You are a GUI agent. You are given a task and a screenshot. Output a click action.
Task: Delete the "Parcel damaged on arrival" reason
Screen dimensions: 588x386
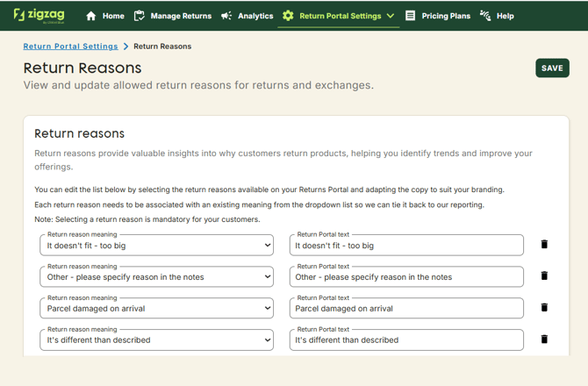pos(544,307)
